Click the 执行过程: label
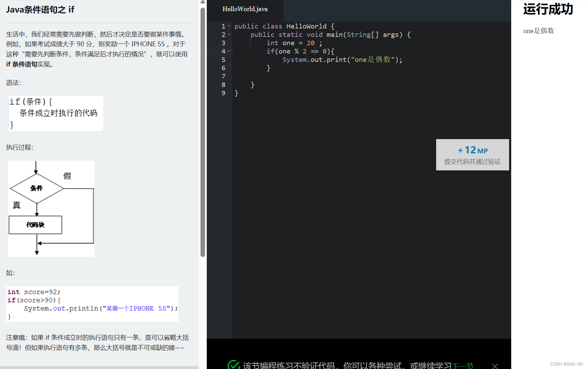 (20, 147)
